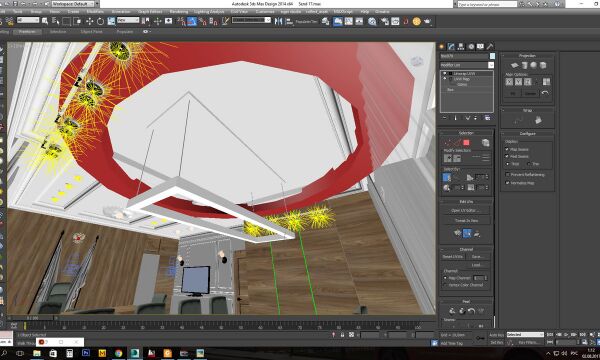Open the Utilities hammer panel tab
Screen dimensions: 600x360
[x=490, y=46]
